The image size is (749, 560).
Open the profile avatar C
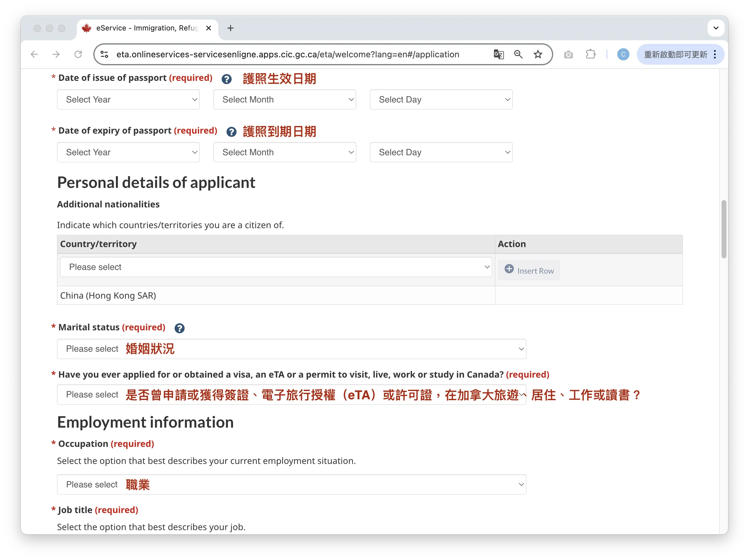click(x=623, y=54)
